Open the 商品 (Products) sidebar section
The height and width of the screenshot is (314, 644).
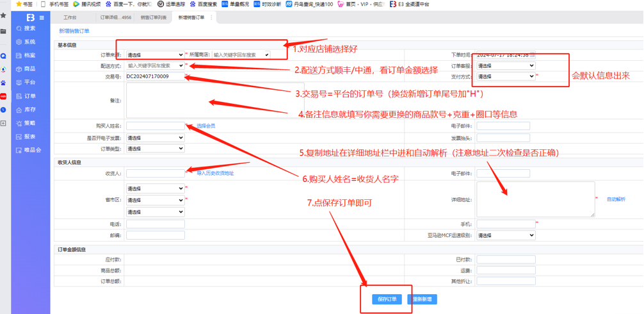(29, 69)
